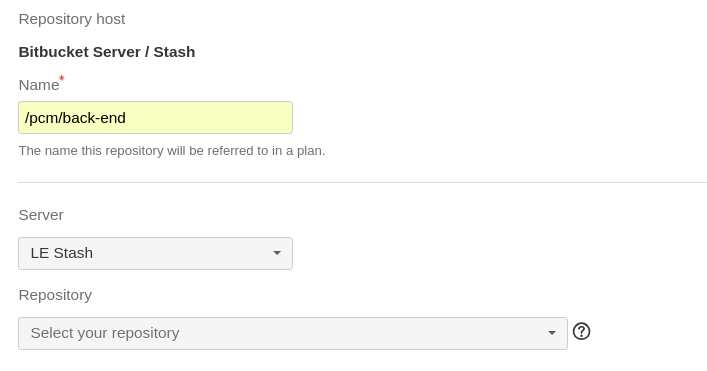Click the Repository host label
Viewport: 707px width, 371px height.
(72, 19)
